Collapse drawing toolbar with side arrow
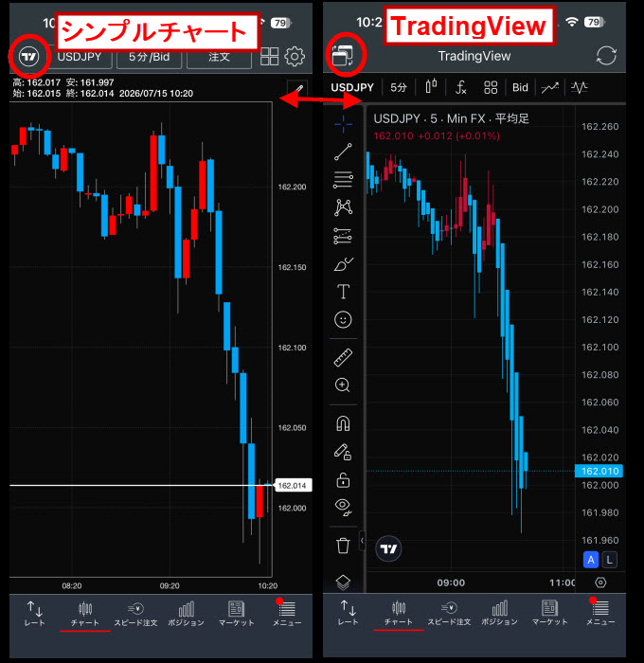This screenshot has height=663, width=644. (363, 541)
